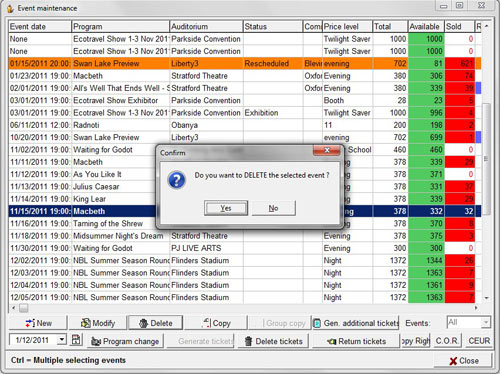Open the Events filter dropdown
500x374 pixels.
tap(486, 322)
